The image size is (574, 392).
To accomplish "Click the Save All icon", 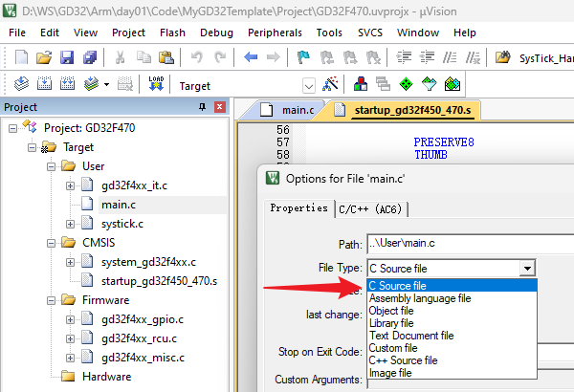I will click(90, 57).
